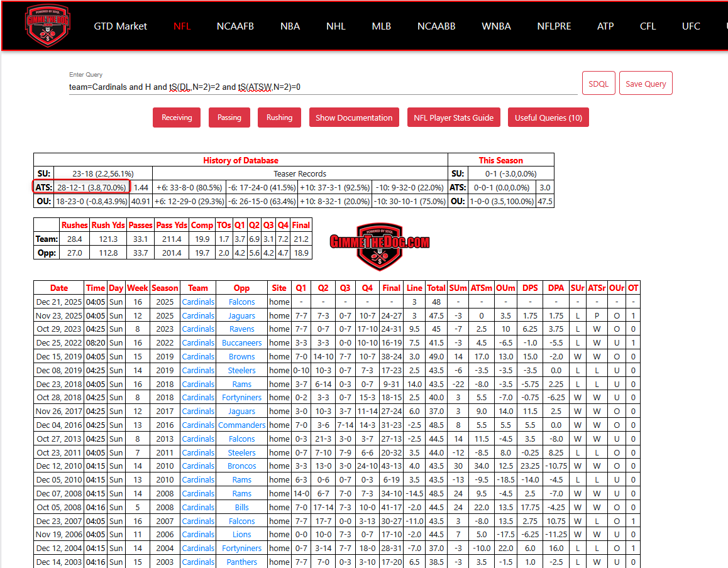Go to NCAAFB section
Image resolution: width=728 pixels, height=568 pixels.
tap(235, 26)
